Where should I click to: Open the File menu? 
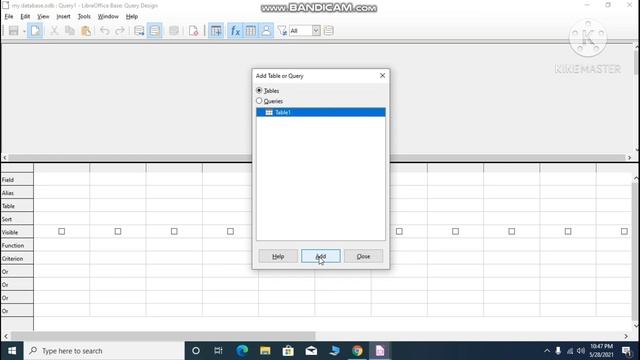(x=9, y=16)
